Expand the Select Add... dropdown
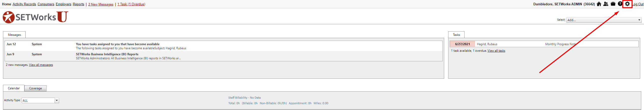 point(604,20)
